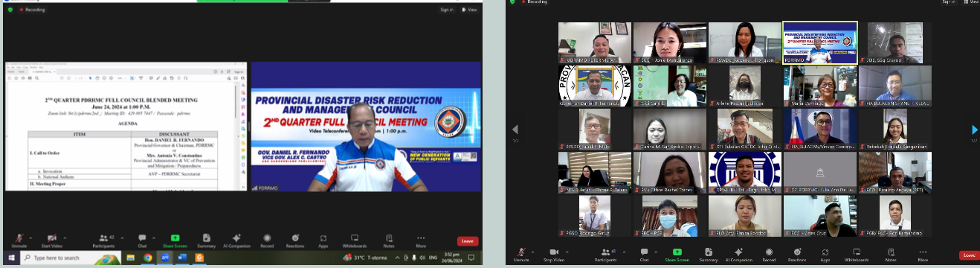The width and height of the screenshot is (980, 268).
Task: Click the red Leave button on the left
Action: tap(468, 241)
